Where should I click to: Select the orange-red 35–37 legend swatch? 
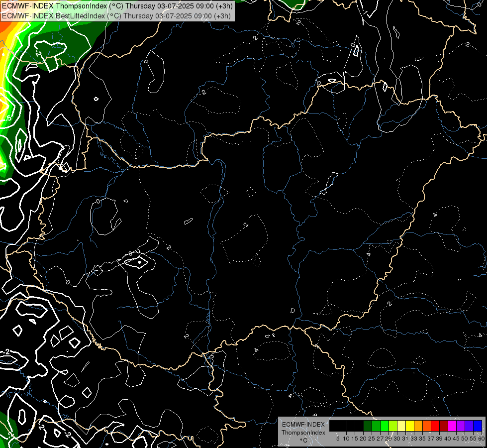(427, 426)
